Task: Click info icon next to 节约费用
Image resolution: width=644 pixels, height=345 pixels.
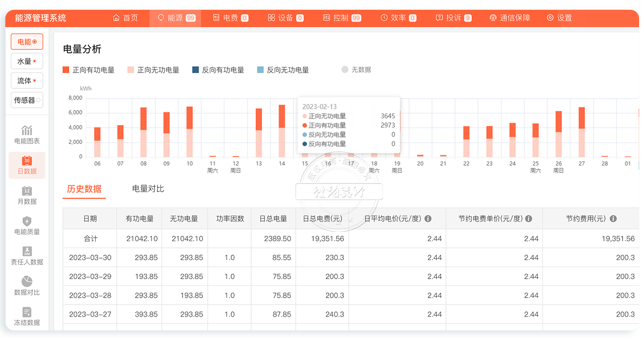Action: click(613, 219)
